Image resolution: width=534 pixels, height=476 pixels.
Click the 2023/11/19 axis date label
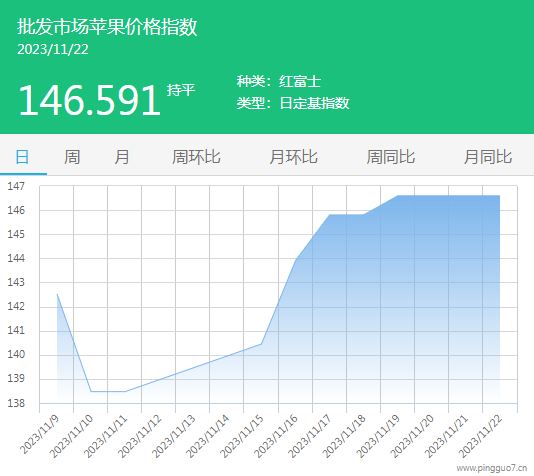(x=378, y=436)
